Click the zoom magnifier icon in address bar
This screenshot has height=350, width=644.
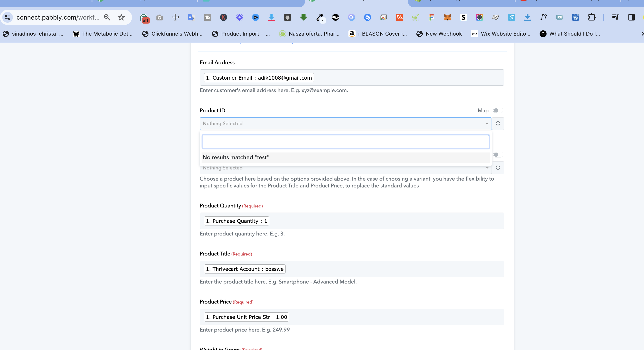[x=107, y=17]
